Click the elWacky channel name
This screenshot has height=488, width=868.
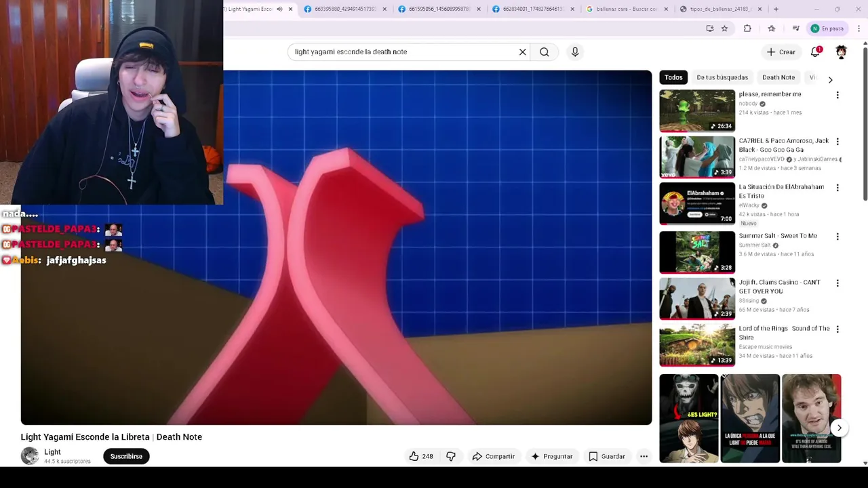(749, 205)
